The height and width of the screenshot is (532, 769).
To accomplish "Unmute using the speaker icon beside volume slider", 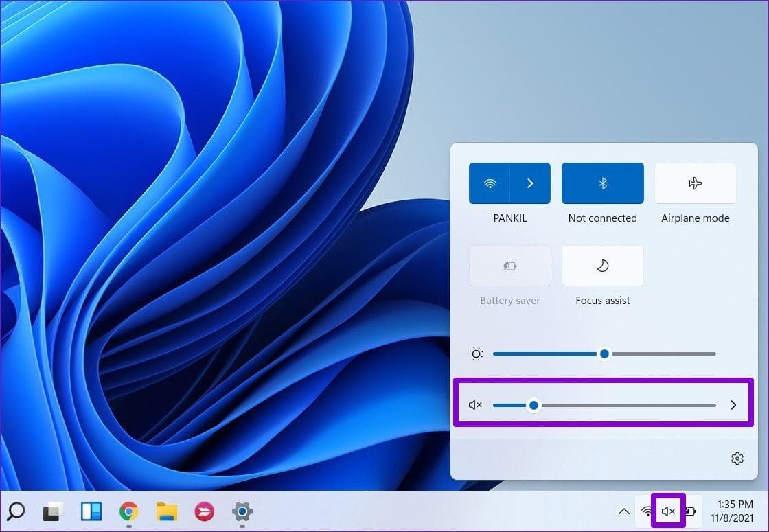I will [475, 405].
